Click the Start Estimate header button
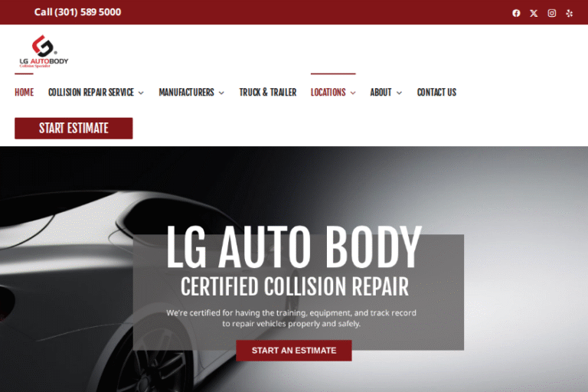This screenshot has width=588, height=392. [73, 129]
